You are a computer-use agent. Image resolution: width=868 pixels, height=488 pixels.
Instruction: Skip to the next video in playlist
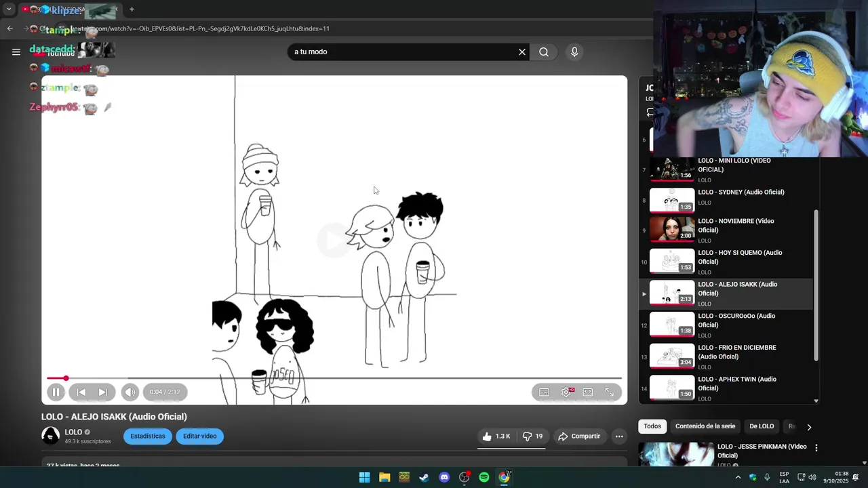pos(102,392)
